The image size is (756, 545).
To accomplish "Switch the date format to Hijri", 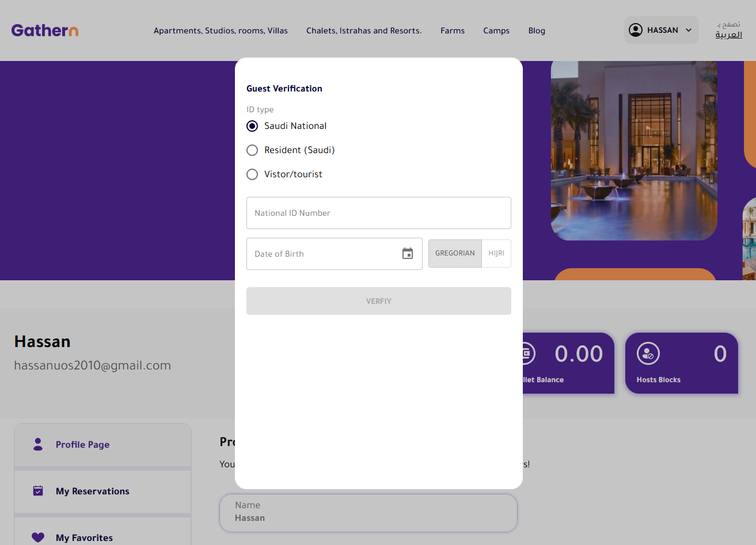I will click(496, 253).
